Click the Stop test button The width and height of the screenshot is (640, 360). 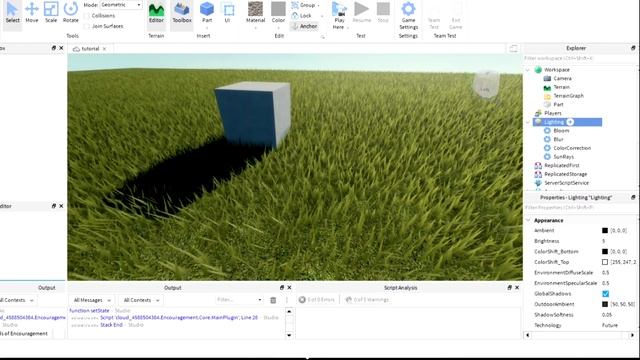(383, 13)
